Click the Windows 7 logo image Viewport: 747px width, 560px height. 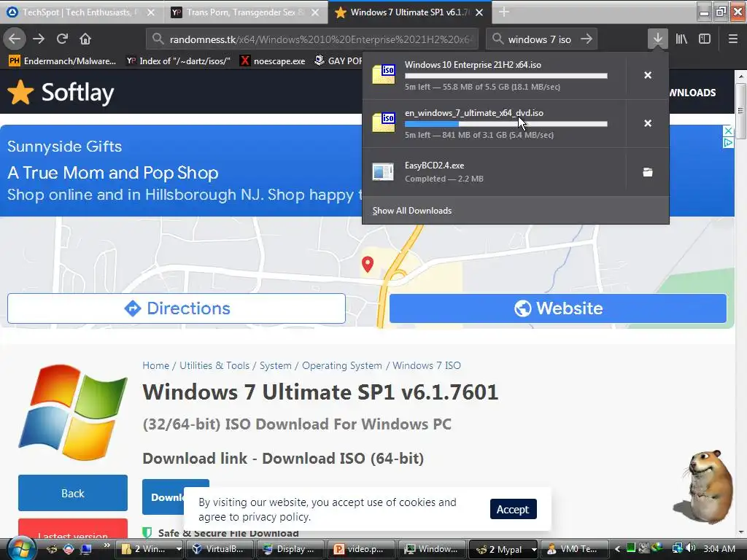pyautogui.click(x=73, y=413)
